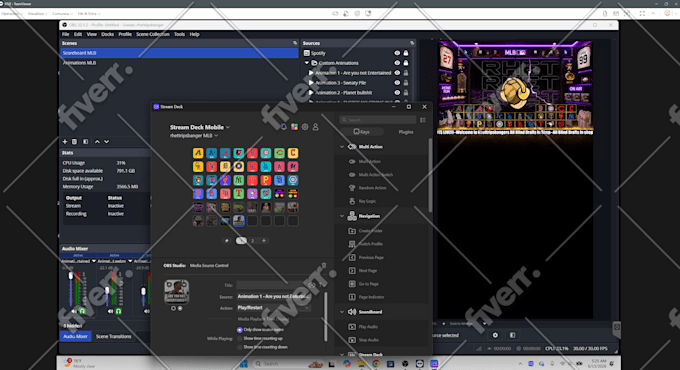Image resolution: width=680 pixels, height=370 pixels.
Task: Select the Go to Page action
Action: pos(364,284)
